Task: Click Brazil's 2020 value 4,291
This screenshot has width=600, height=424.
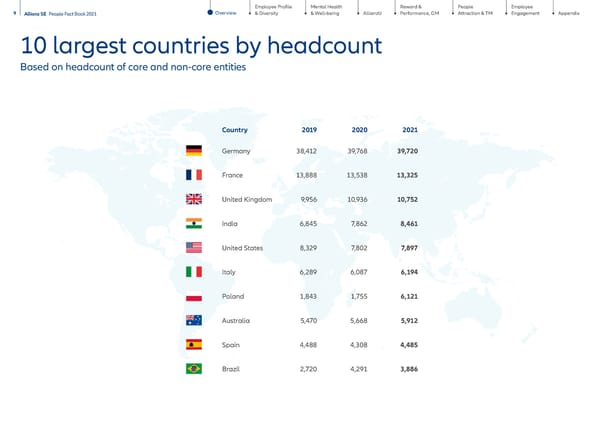Action: (x=359, y=369)
